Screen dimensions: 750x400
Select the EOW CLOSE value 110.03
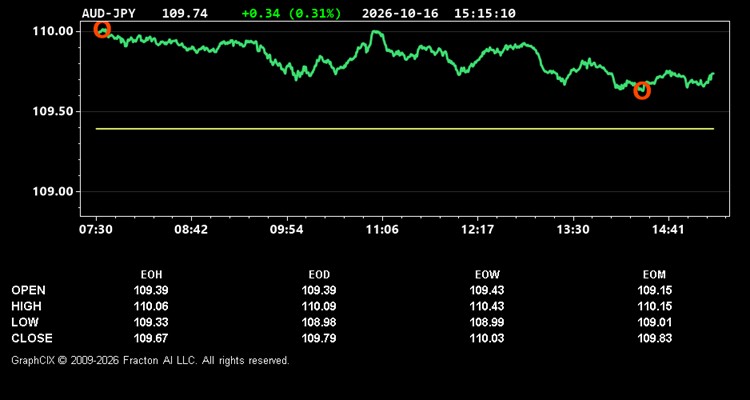click(487, 338)
